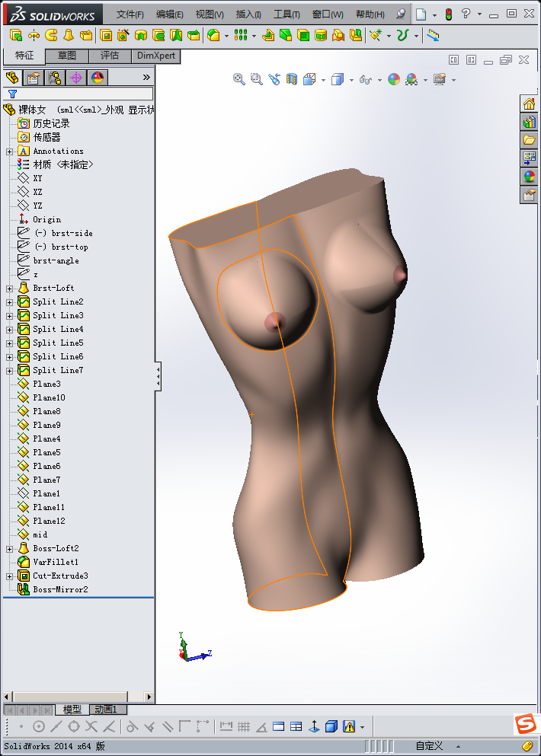Click the warning triangle icon in bottom toolbar
Screen dimensions: 541x756
(349, 726)
